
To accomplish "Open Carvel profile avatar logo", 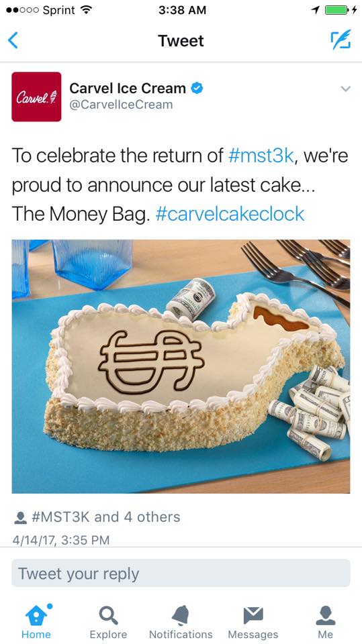I will pos(36,97).
